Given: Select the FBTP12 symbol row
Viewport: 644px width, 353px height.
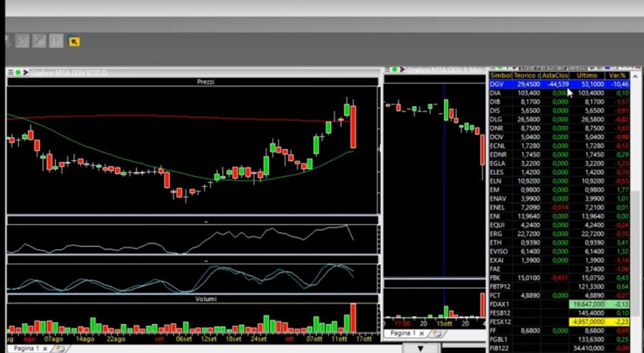Looking at the screenshot, I should coord(559,286).
